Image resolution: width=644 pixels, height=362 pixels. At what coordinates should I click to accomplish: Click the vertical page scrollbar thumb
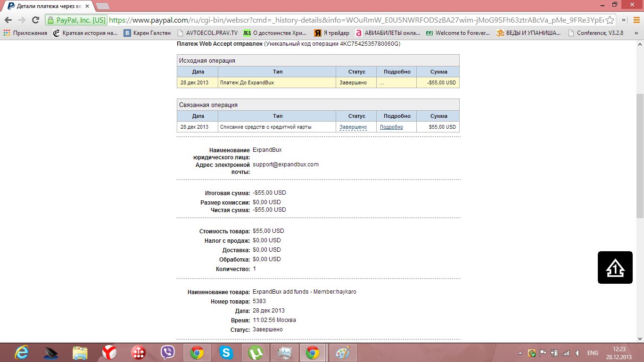640,155
